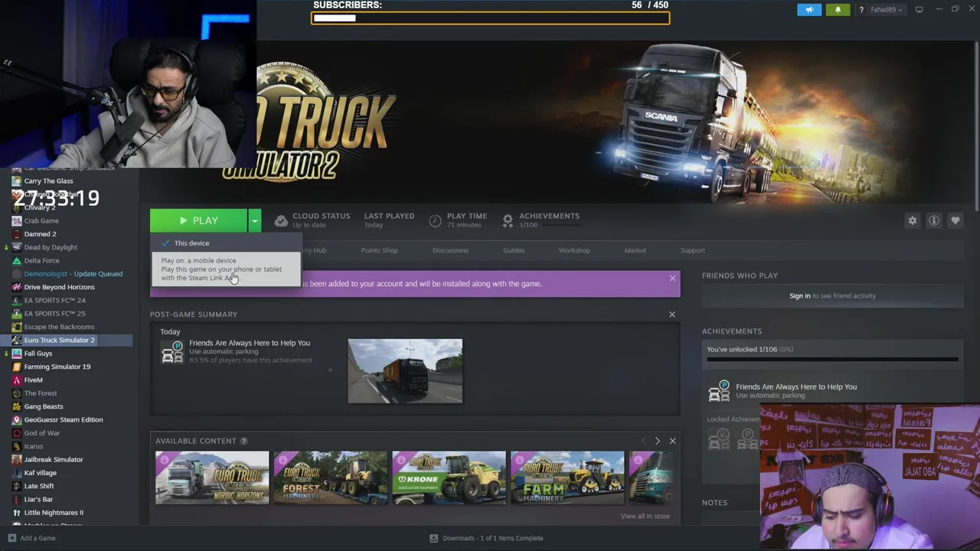This screenshot has height=551, width=980.
Task: Open the Support tab
Action: tap(693, 250)
